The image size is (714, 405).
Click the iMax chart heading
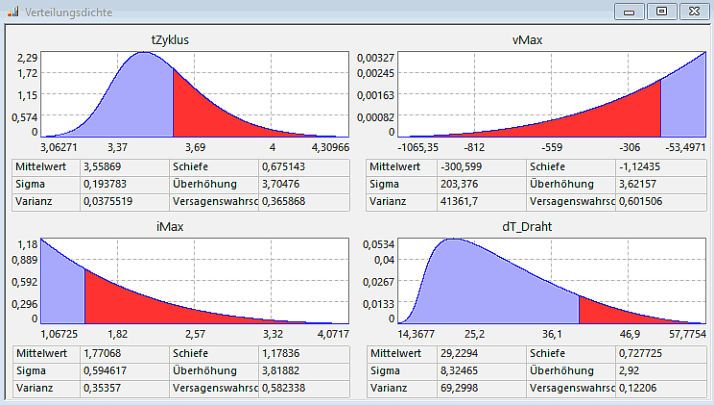pyautogui.click(x=170, y=226)
